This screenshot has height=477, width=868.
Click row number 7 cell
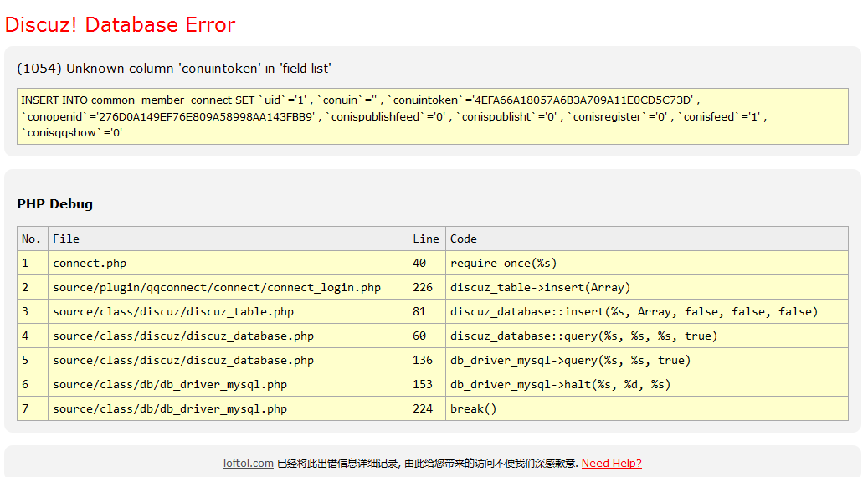click(x=33, y=409)
